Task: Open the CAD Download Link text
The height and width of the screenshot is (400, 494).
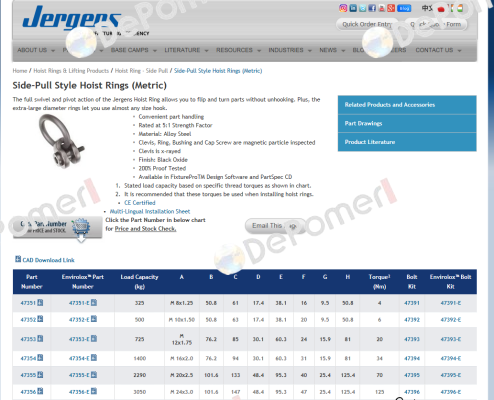Action: (48, 260)
